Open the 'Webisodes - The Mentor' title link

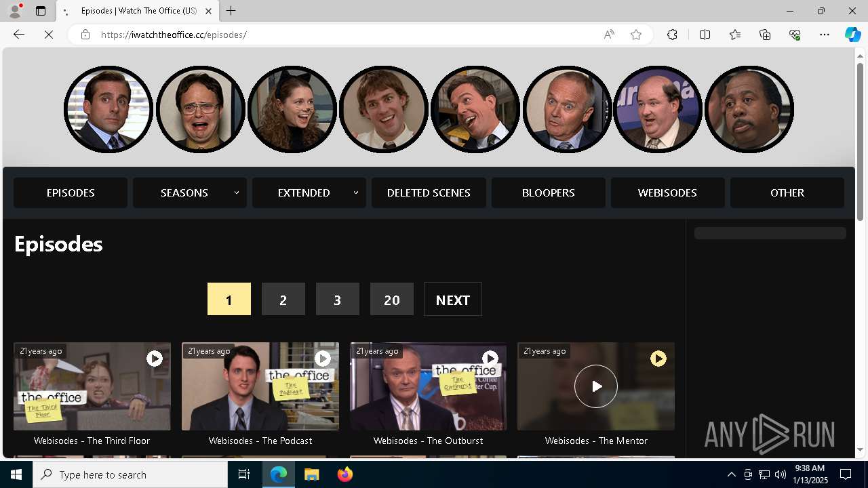tap(596, 441)
